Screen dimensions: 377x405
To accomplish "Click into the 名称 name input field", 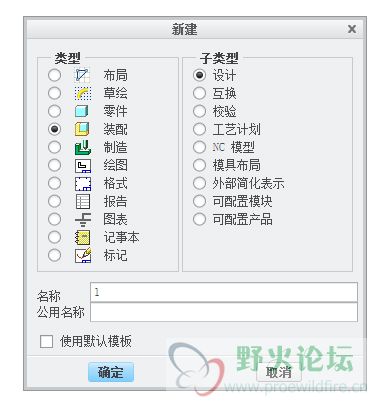I will pos(224,292).
